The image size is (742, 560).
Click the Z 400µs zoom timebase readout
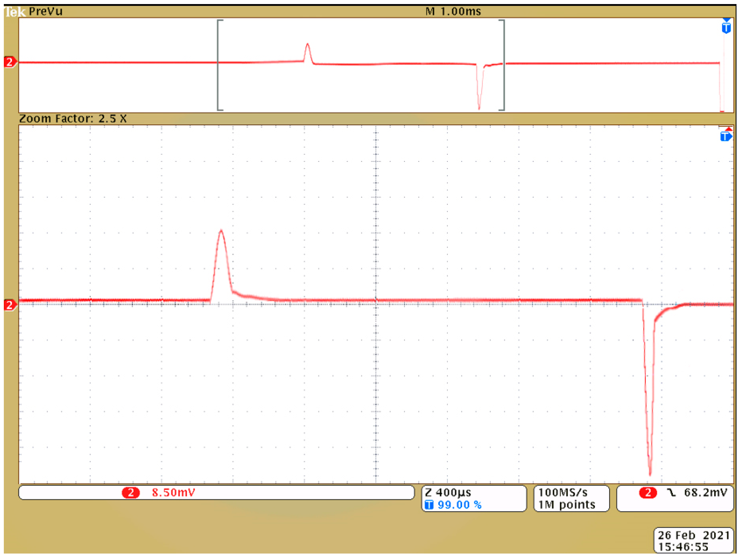click(448, 493)
